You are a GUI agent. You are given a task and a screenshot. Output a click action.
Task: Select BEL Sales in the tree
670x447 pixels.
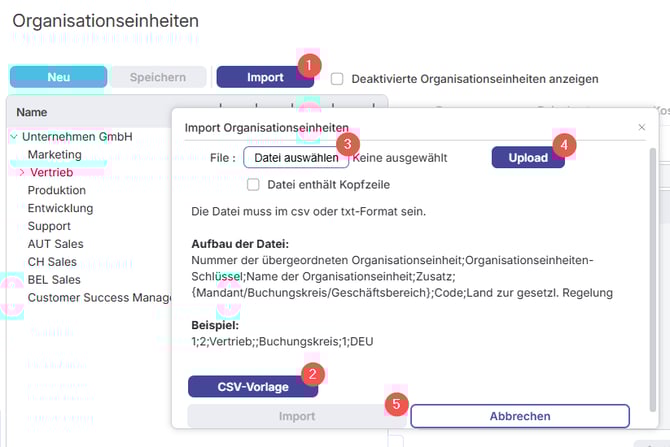[54, 280]
